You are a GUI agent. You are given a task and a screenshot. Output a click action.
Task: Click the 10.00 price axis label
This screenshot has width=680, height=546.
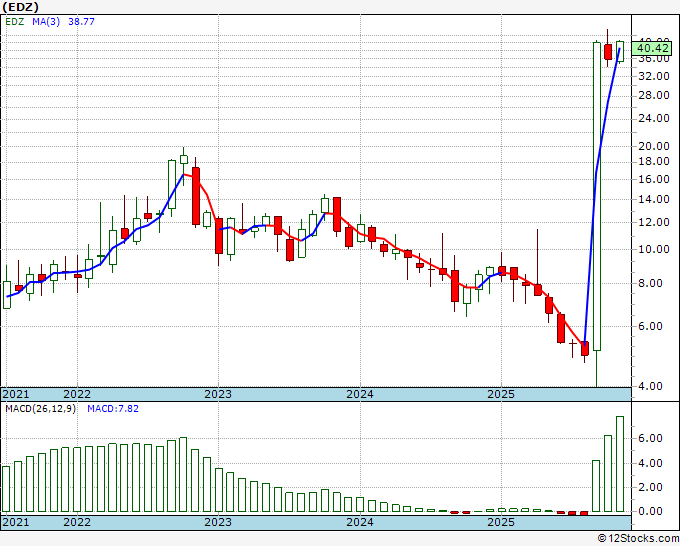click(x=653, y=249)
